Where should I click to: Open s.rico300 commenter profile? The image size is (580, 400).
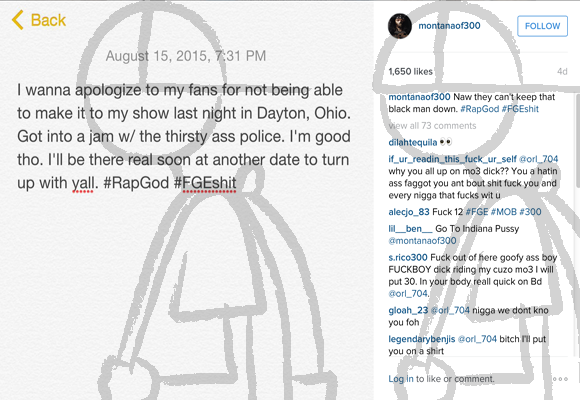(x=408, y=258)
